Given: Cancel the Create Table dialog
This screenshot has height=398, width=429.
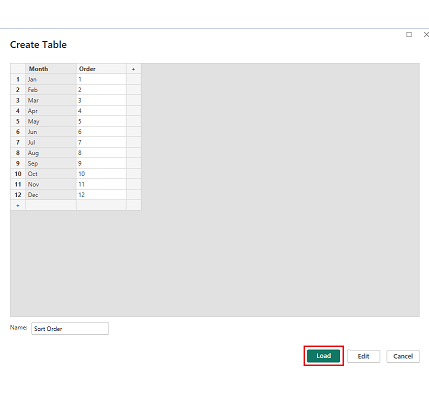Looking at the screenshot, I should 403,356.
